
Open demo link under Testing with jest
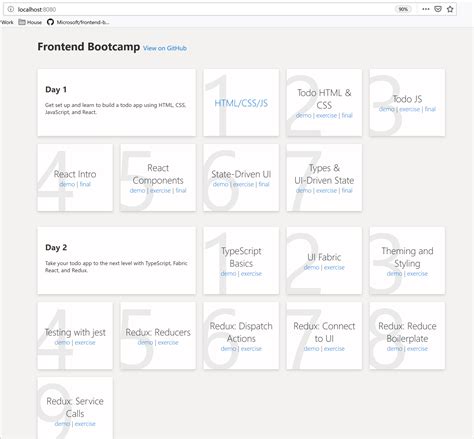[62, 342]
